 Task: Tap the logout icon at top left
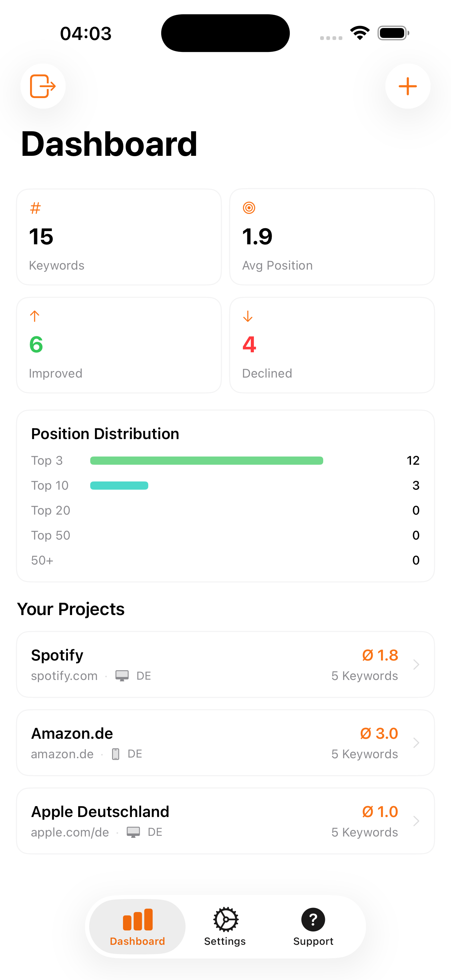pos(43,86)
